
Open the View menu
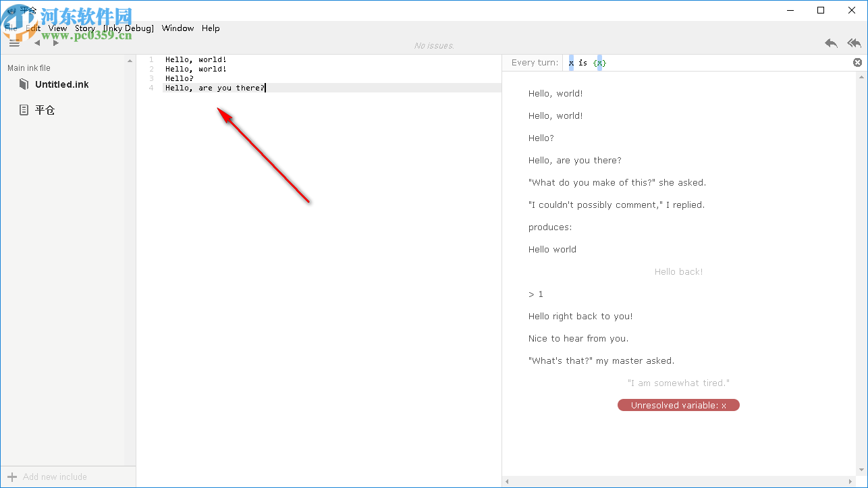pos(58,28)
